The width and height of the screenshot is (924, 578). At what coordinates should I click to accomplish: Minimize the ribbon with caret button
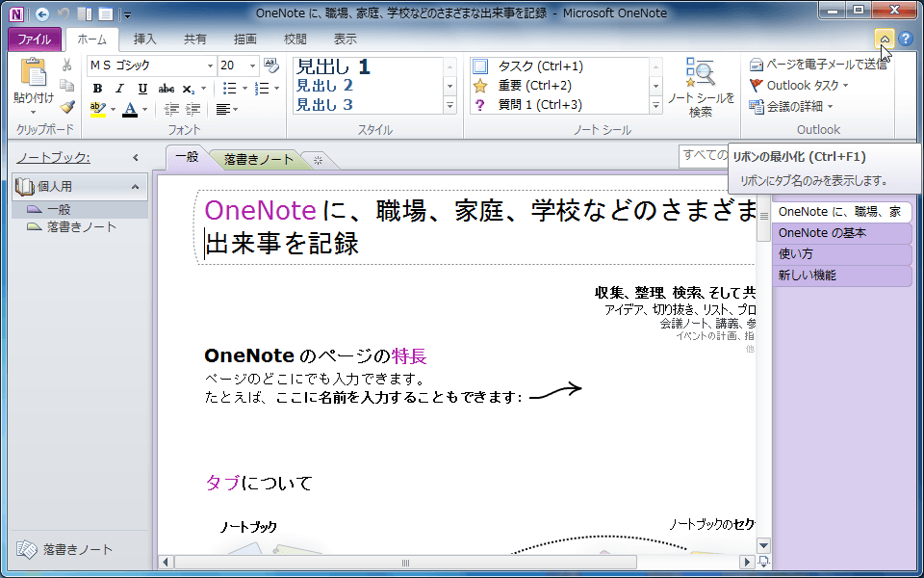[x=885, y=39]
